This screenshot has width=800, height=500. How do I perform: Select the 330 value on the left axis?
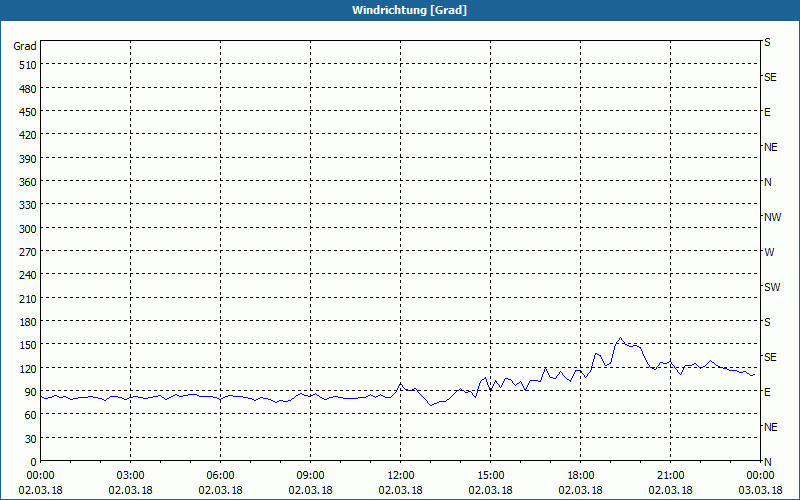[x=28, y=205]
